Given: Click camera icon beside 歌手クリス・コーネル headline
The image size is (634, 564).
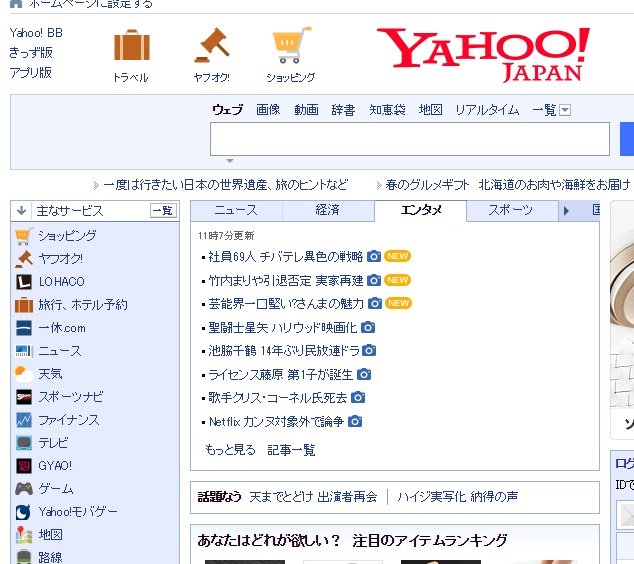Looking at the screenshot, I should coord(358,397).
